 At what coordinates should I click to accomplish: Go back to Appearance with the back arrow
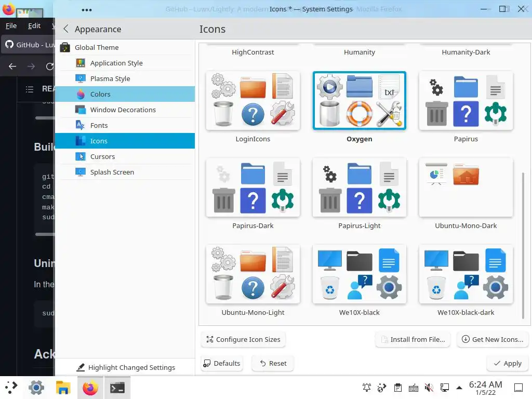[66, 29]
